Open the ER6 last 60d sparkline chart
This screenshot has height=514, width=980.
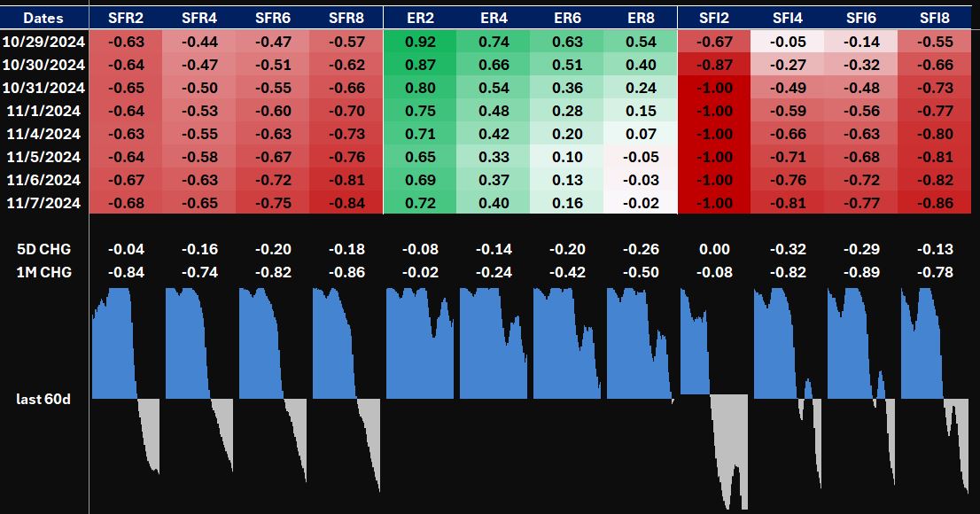pyautogui.click(x=567, y=343)
